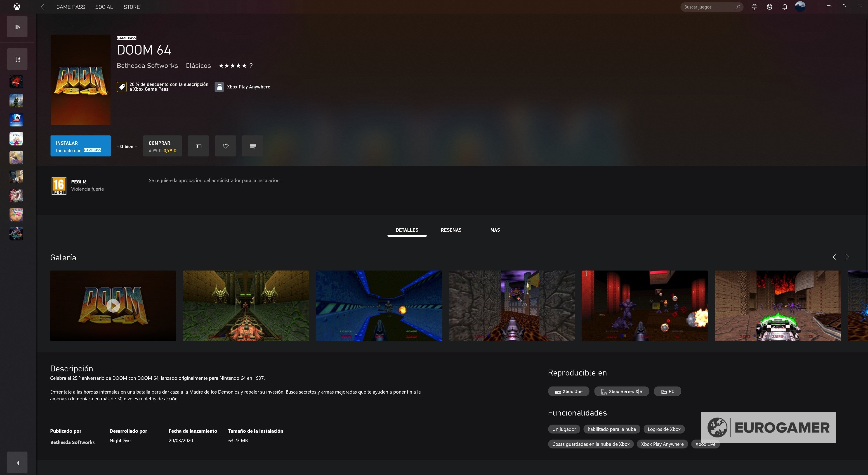Open The Gunk from sidebar
868x475 pixels.
pyautogui.click(x=16, y=195)
